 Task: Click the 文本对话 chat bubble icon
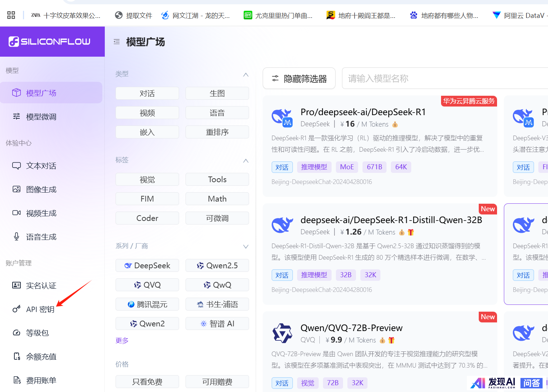pyautogui.click(x=17, y=166)
